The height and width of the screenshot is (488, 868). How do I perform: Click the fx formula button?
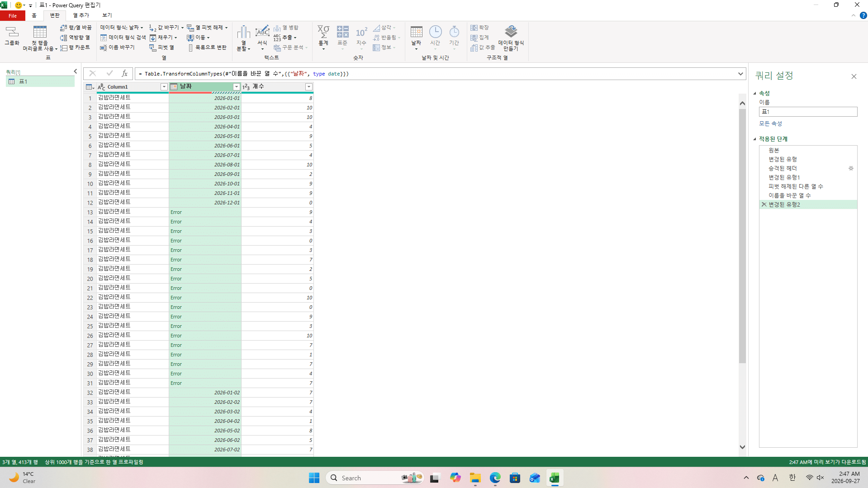coord(124,74)
